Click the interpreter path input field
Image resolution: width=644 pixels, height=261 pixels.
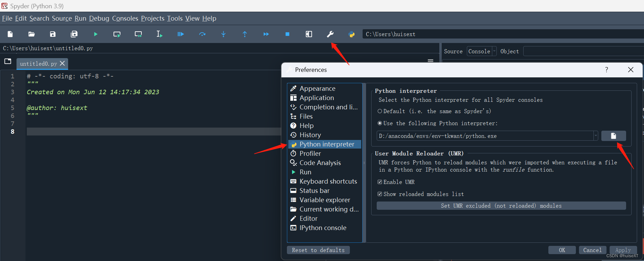pos(485,136)
